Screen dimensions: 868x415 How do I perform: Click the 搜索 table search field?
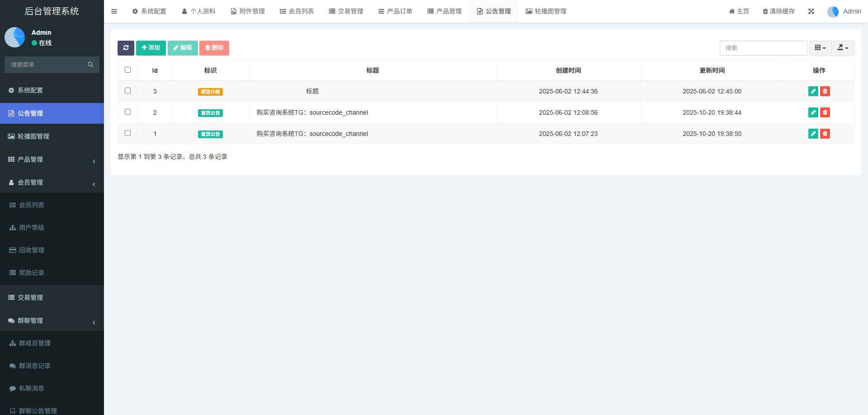point(763,48)
